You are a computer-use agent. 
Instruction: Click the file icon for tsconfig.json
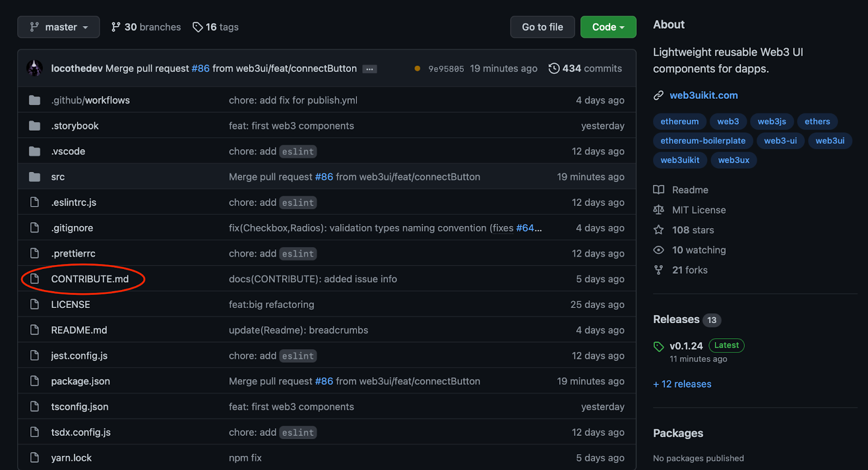click(x=35, y=406)
